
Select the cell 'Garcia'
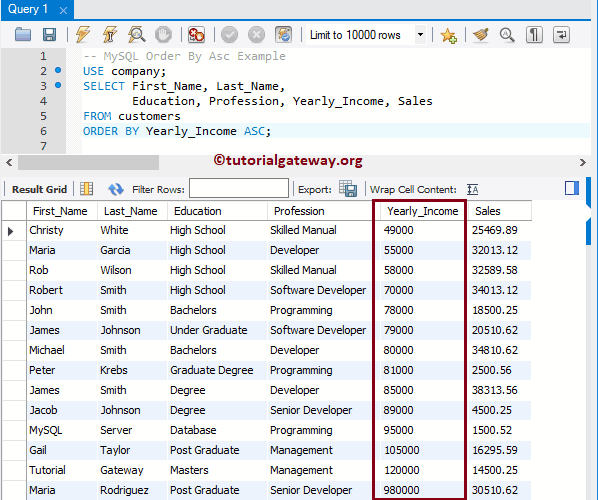132,250
